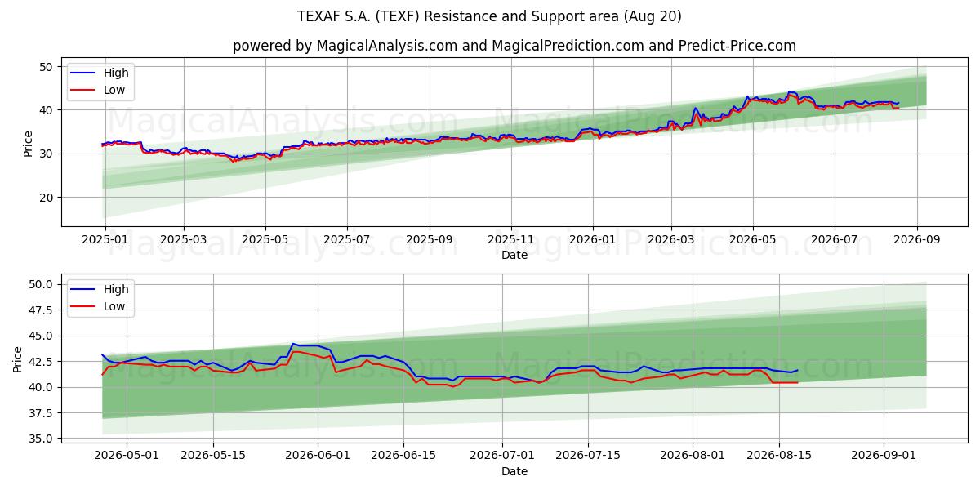
Task: Click the 50.0 price tick on the bottom chart
Action: [x=42, y=284]
